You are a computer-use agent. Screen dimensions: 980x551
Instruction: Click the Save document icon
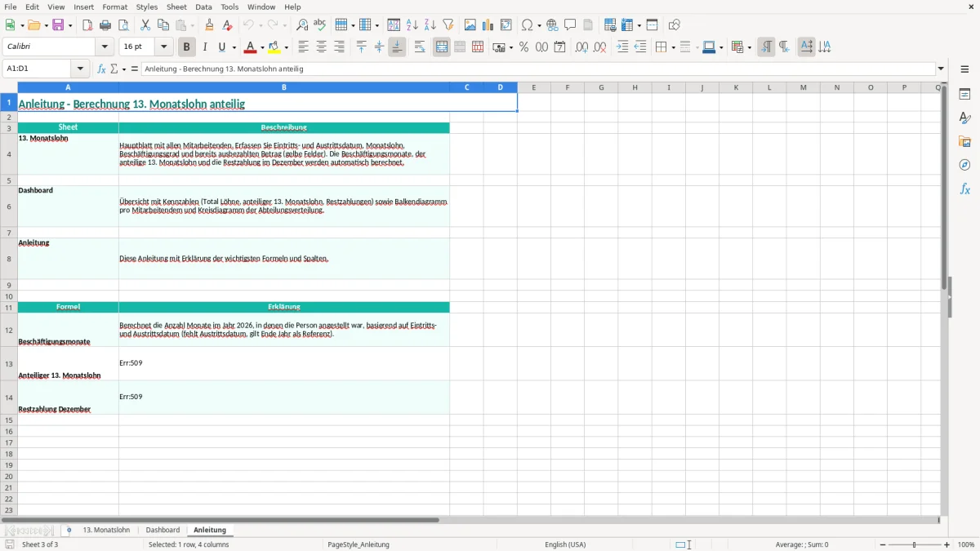point(58,25)
